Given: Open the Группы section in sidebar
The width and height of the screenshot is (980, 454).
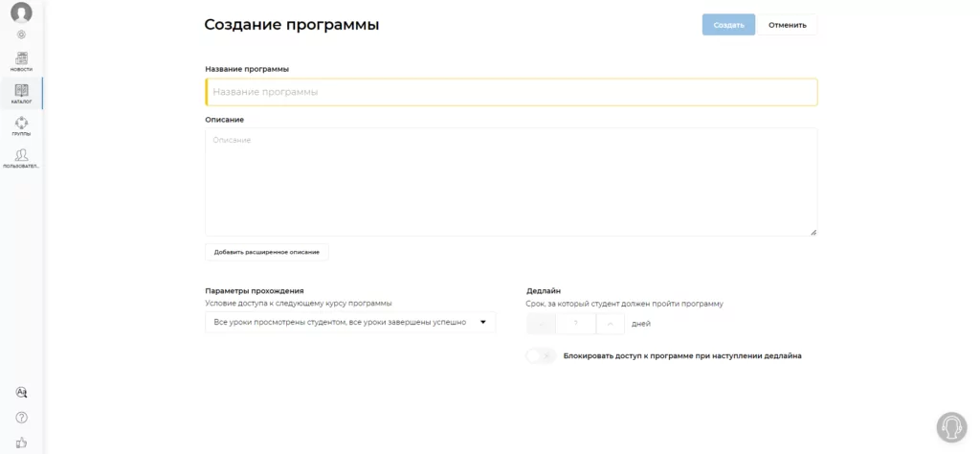Looking at the screenshot, I should [x=21, y=125].
